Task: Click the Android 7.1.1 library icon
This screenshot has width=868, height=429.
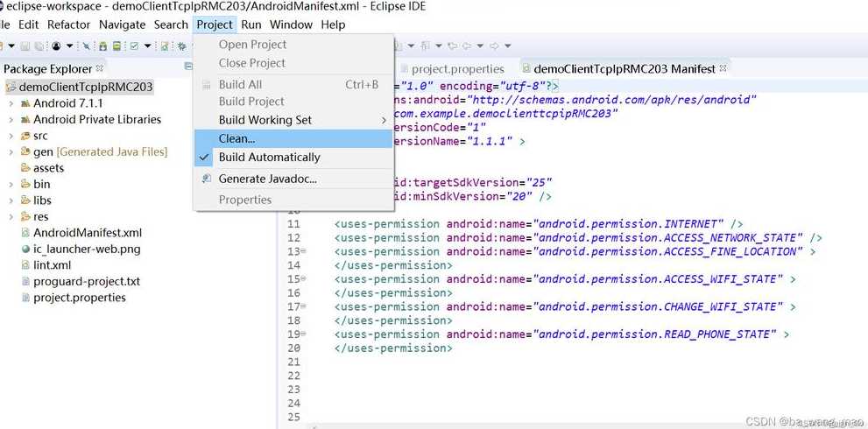Action: (25, 103)
